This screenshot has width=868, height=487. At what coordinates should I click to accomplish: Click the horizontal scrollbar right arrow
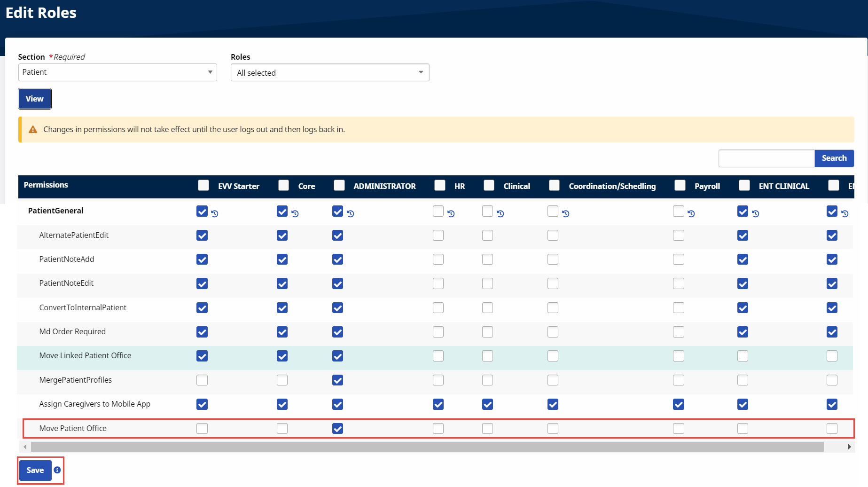[x=849, y=447]
